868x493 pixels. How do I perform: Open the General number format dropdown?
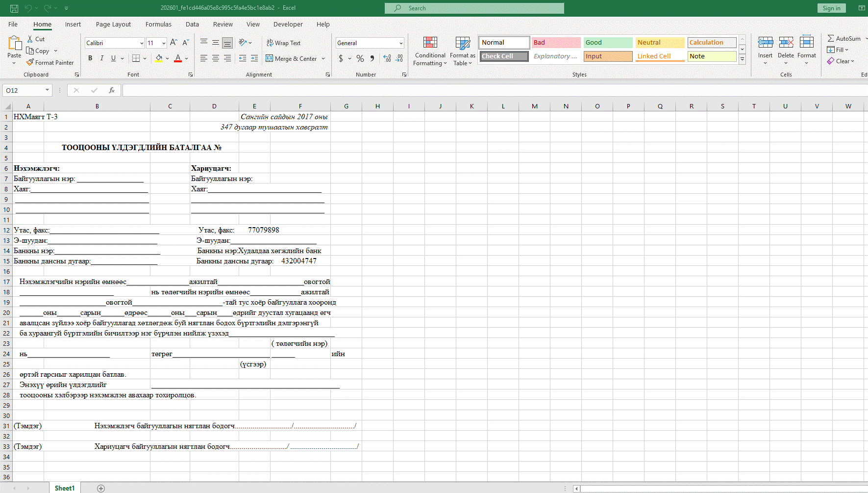point(401,43)
